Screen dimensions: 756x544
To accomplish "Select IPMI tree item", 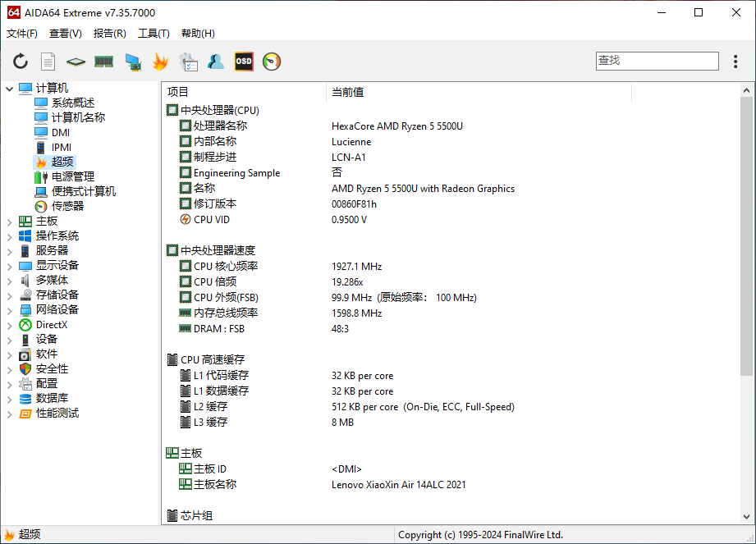I will click(x=62, y=148).
